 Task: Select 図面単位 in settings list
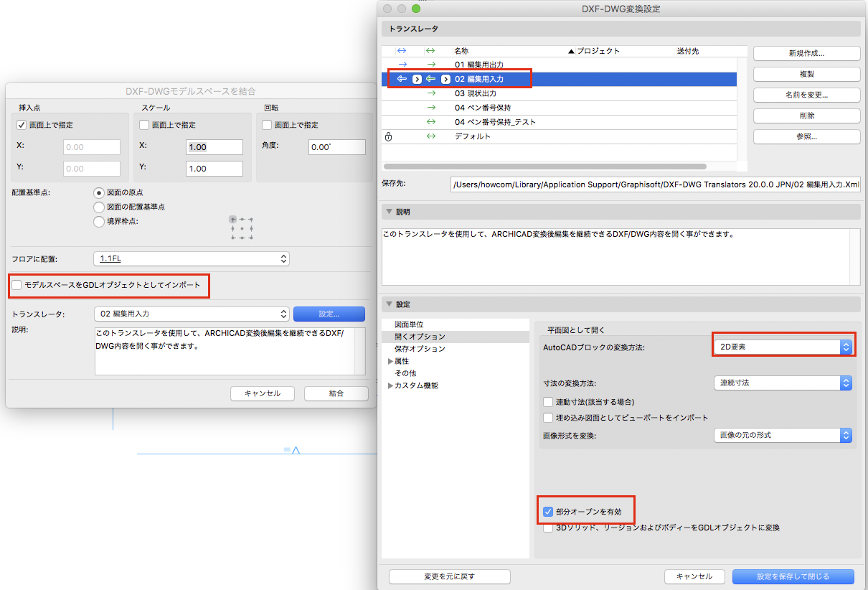coord(409,324)
